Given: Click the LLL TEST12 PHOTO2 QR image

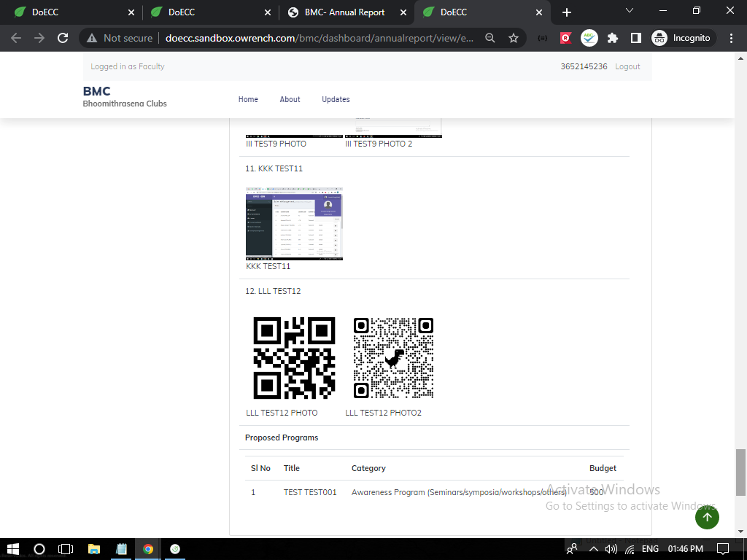Looking at the screenshot, I should [393, 358].
